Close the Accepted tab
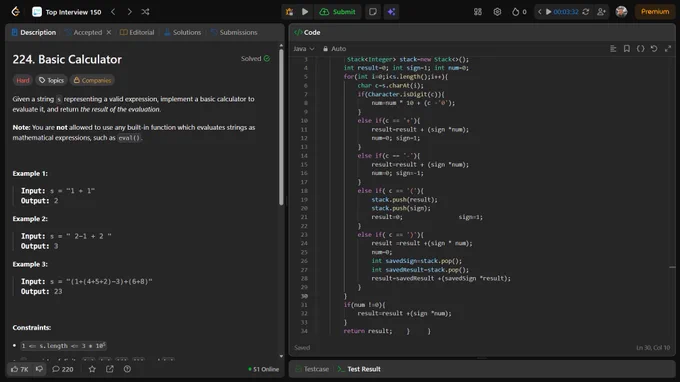This screenshot has height=382, width=680. click(x=109, y=32)
